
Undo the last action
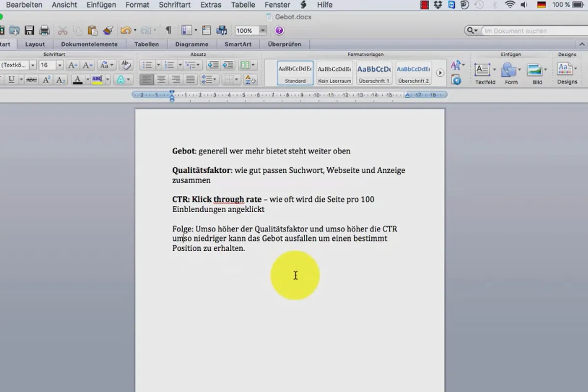pyautogui.click(x=125, y=30)
